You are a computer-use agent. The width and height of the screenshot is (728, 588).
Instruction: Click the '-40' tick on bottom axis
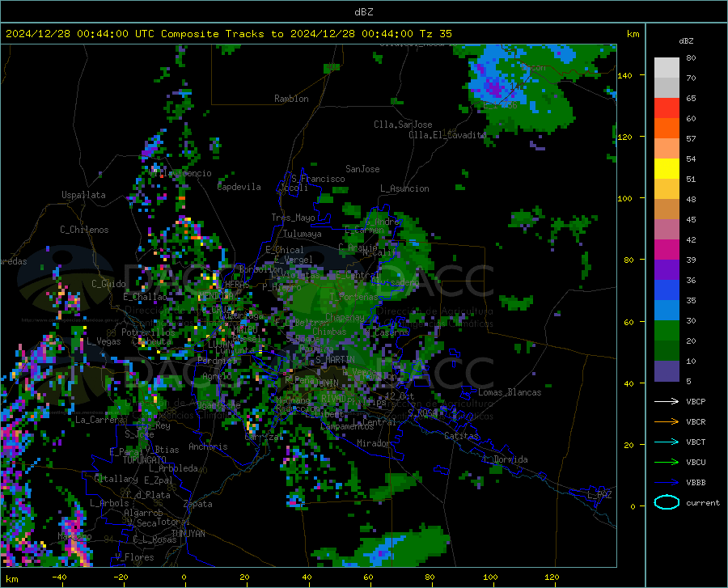click(59, 577)
